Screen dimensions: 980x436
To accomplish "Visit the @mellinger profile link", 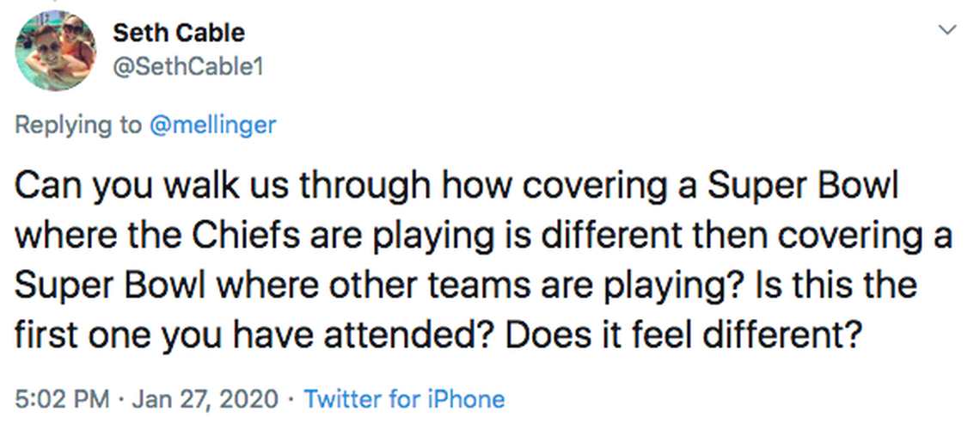I will [212, 125].
